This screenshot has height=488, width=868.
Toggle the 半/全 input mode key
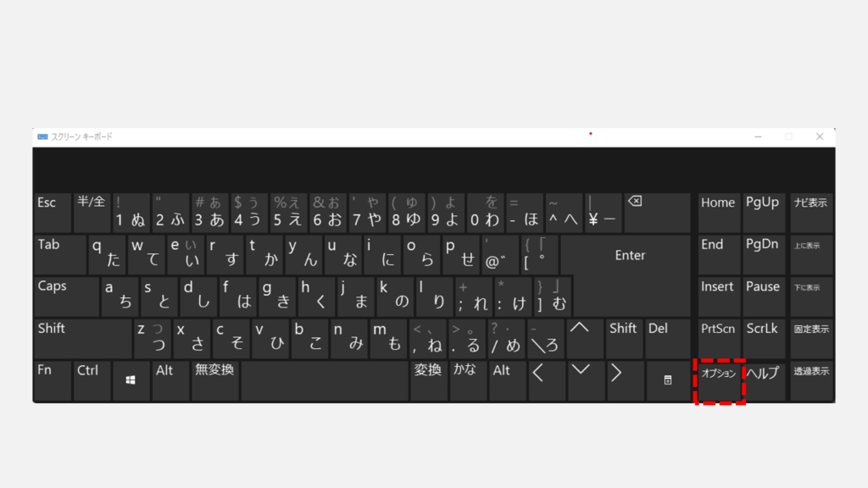(x=92, y=213)
